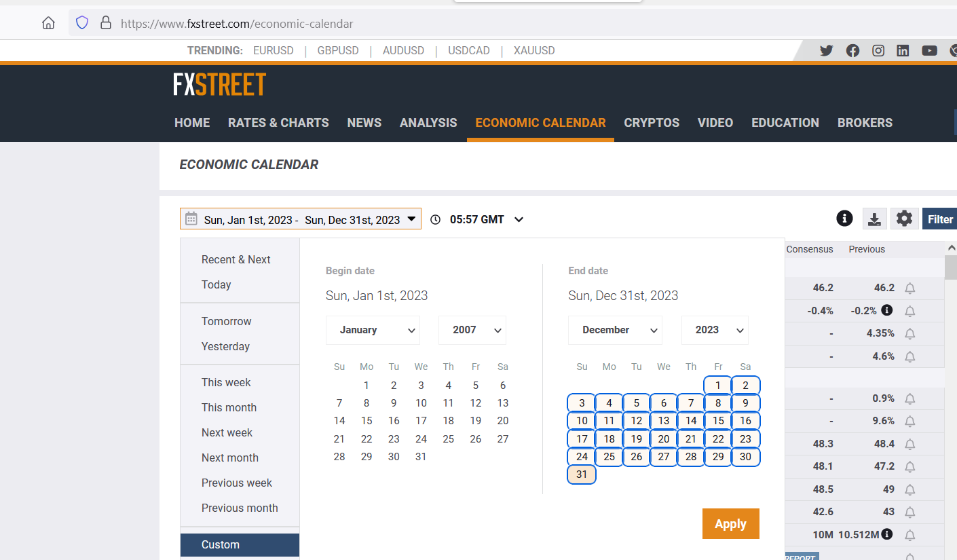957x560 pixels.
Task: Open the 2007 year dropdown
Action: coord(472,330)
